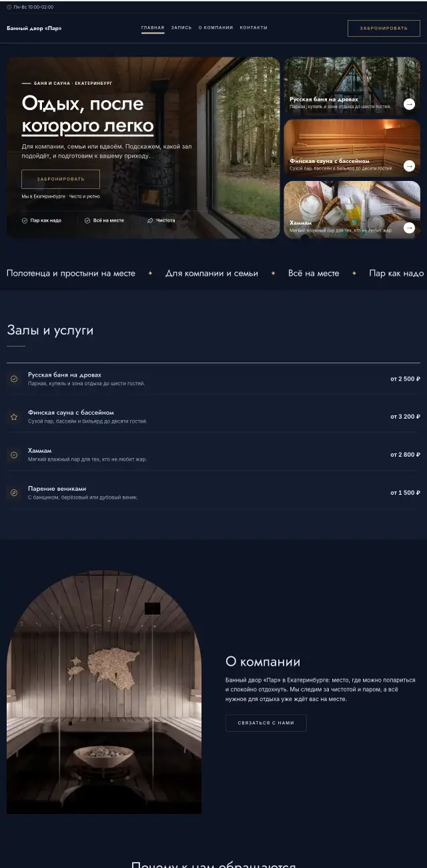Click the С банщиком, берёзовый или дубовый веник description
This screenshot has width=427, height=868.
click(83, 497)
